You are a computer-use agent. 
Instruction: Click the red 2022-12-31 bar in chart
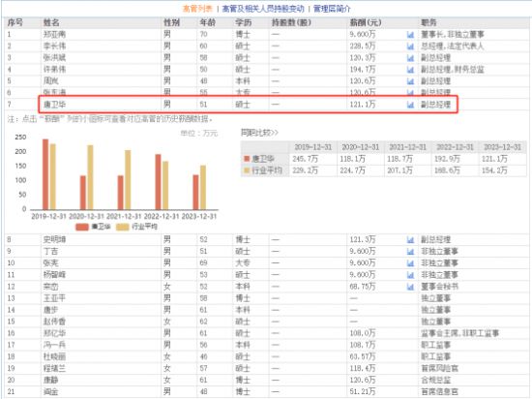coord(158,182)
